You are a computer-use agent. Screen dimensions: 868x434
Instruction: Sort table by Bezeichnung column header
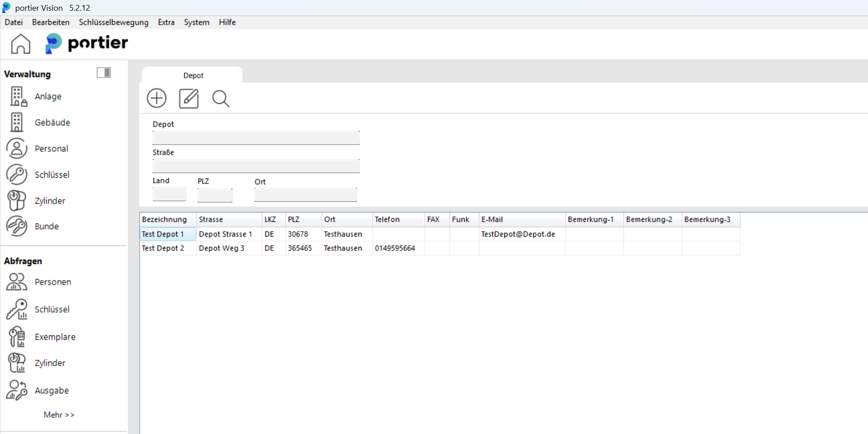click(x=168, y=220)
